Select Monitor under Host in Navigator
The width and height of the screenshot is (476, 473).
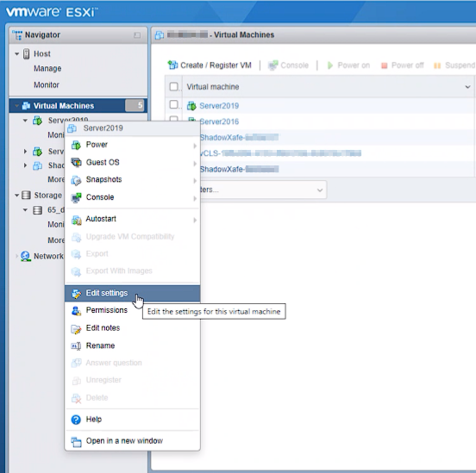(47, 85)
